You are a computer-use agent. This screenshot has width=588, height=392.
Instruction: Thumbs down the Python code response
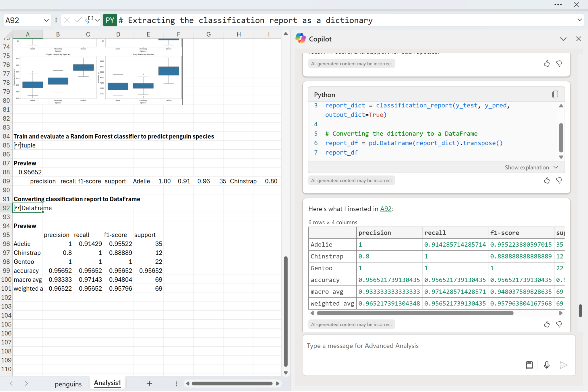click(559, 180)
